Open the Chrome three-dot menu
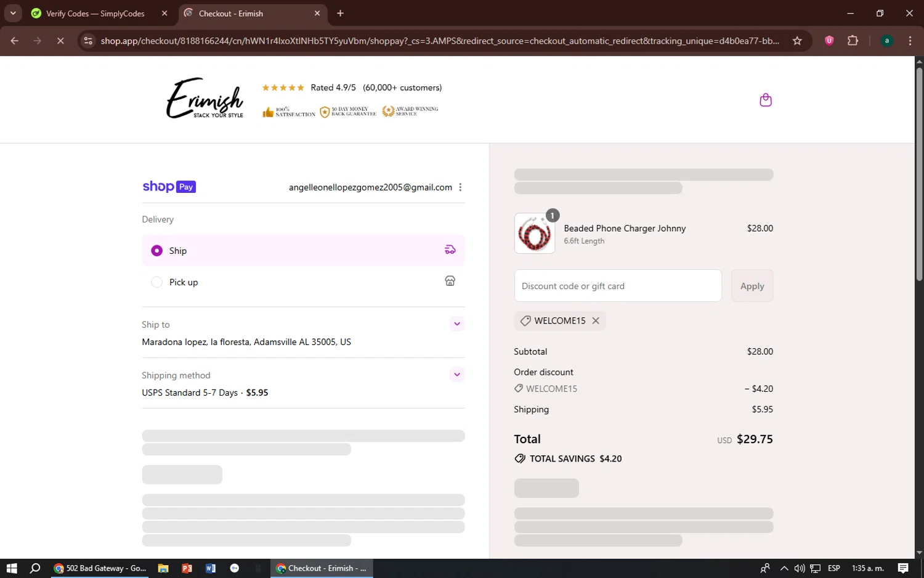This screenshot has height=578, width=924. tap(910, 41)
